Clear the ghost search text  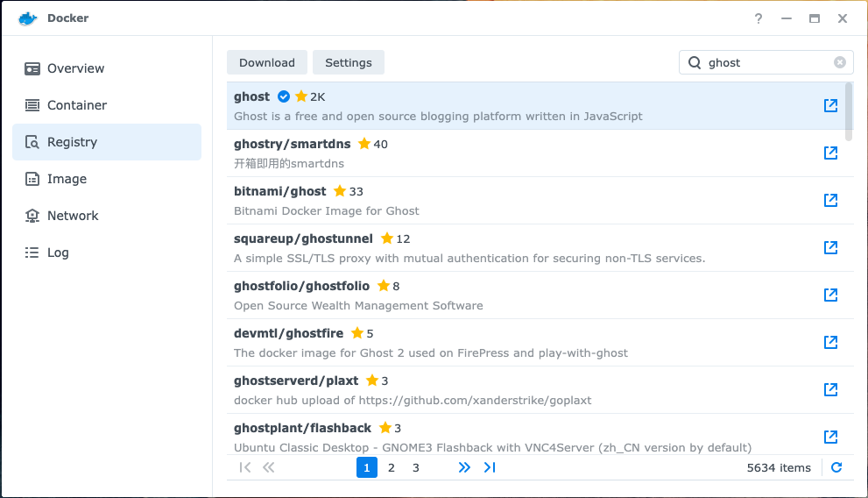click(x=840, y=62)
